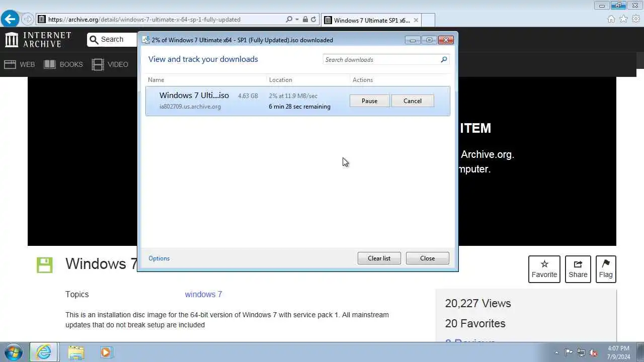
Task: Go back with the browser Back arrow
Action: tap(10, 19)
